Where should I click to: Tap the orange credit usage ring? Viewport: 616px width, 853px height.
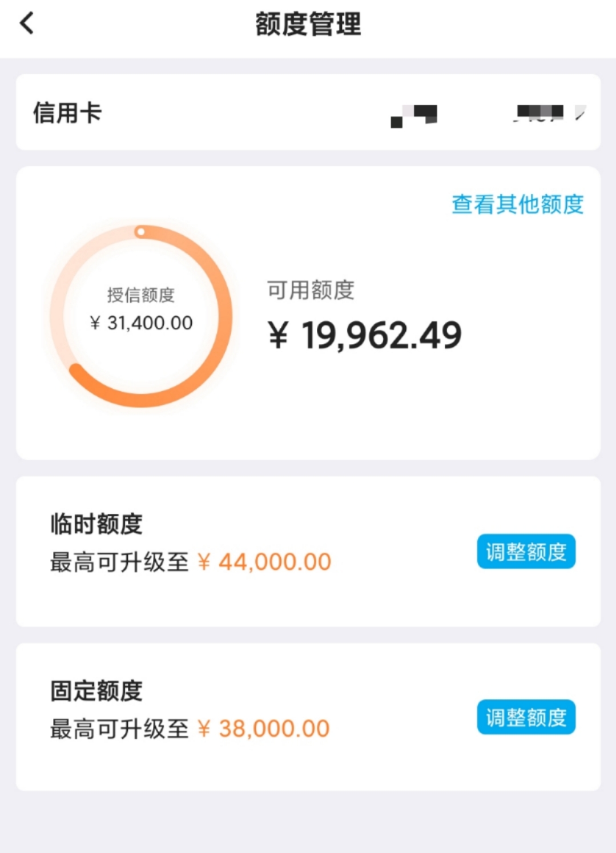(140, 316)
